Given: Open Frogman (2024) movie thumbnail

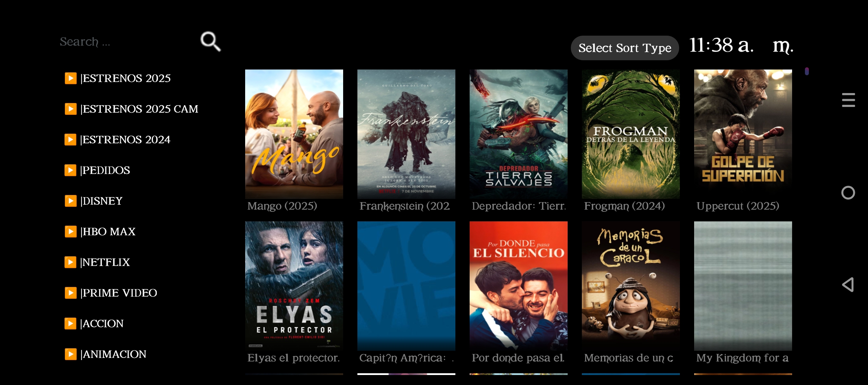Looking at the screenshot, I should [631, 134].
